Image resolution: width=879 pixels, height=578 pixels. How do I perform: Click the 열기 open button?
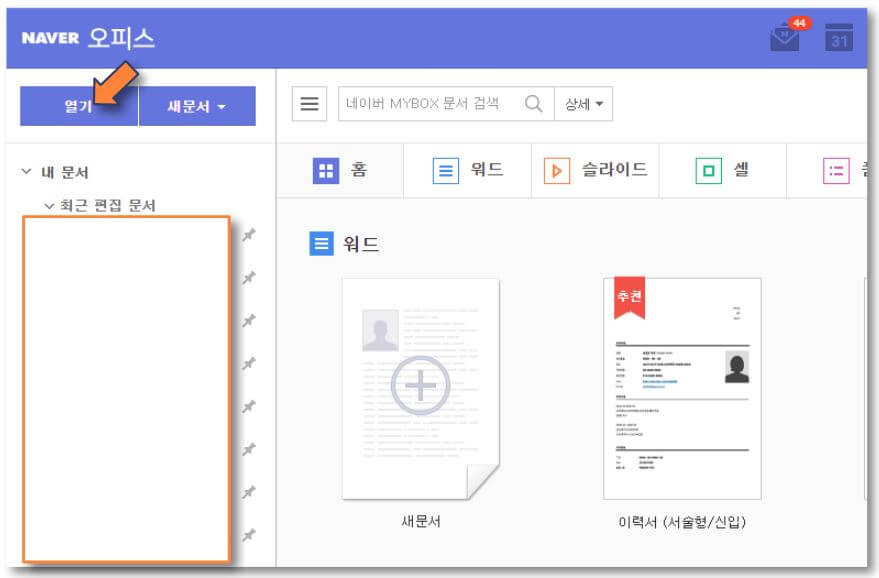(x=79, y=106)
